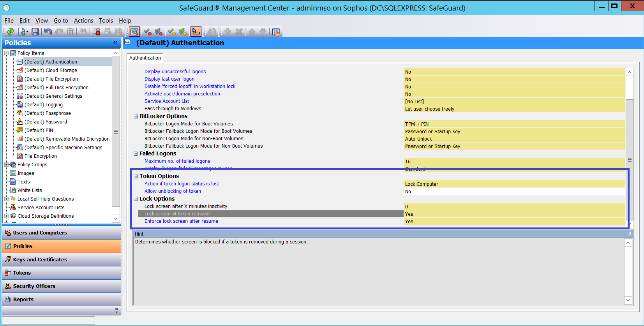Select (Default) Removable Media Encryption policy

(67, 139)
